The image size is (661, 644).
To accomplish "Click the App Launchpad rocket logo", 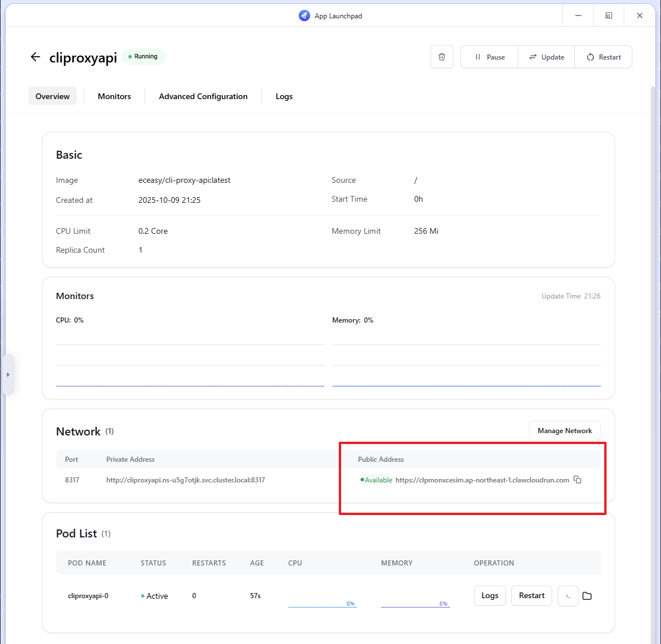I will coord(304,15).
